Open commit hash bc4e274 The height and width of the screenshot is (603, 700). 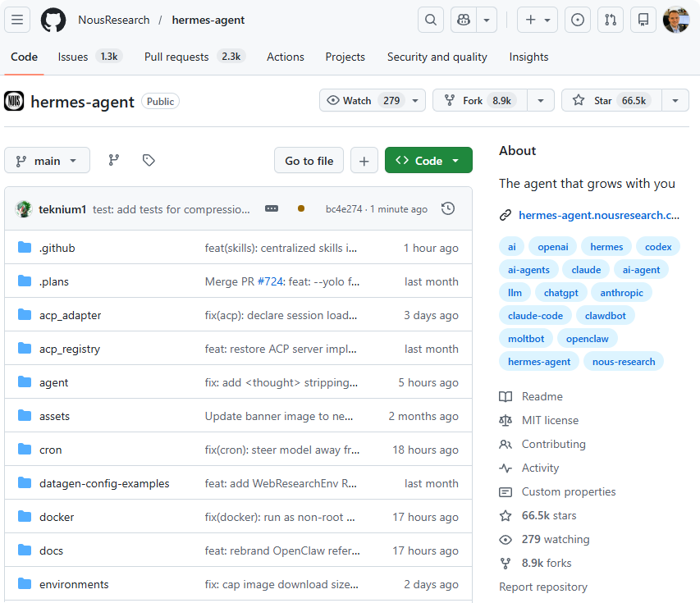click(344, 209)
